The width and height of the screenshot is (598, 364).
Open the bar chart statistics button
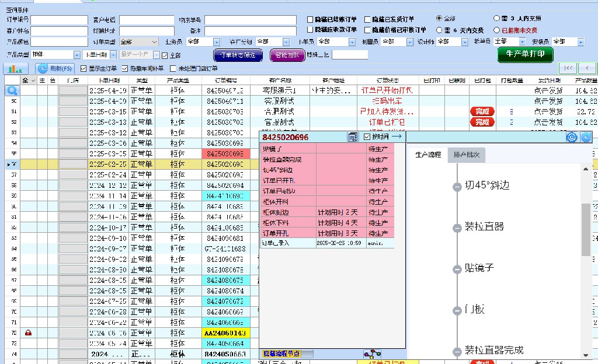pyautogui.click(x=16, y=68)
